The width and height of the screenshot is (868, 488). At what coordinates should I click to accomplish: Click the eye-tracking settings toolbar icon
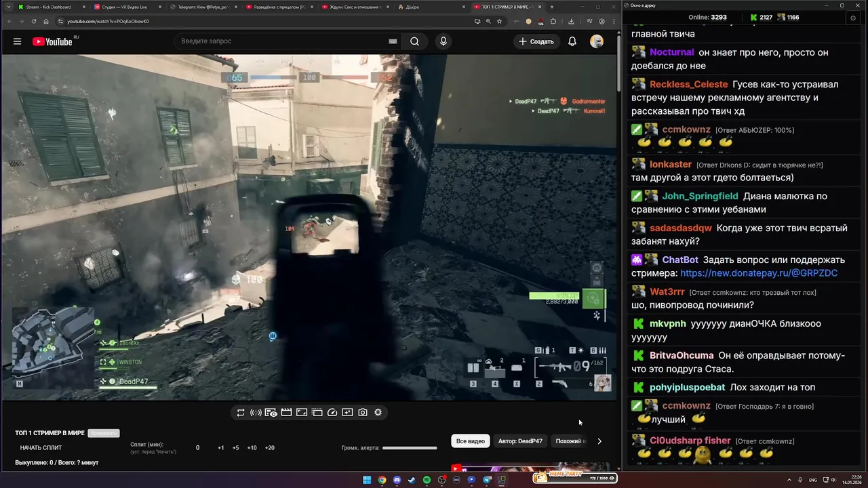(x=271, y=412)
